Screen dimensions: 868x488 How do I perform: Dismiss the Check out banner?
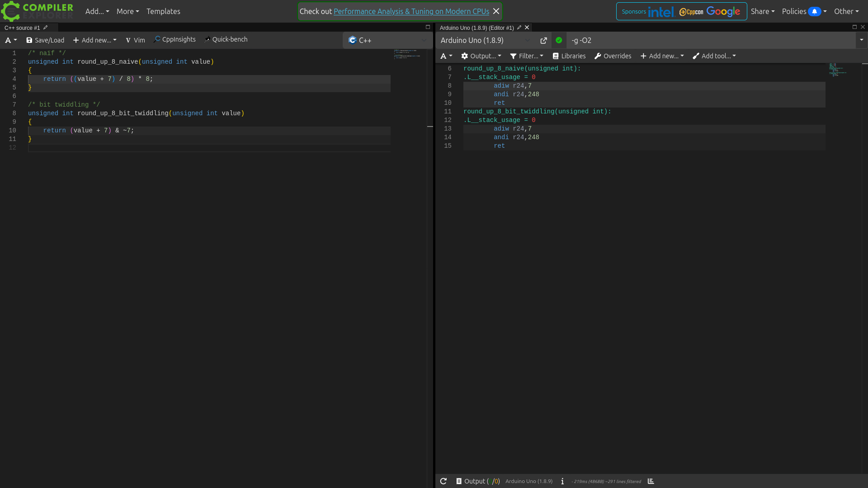point(496,11)
